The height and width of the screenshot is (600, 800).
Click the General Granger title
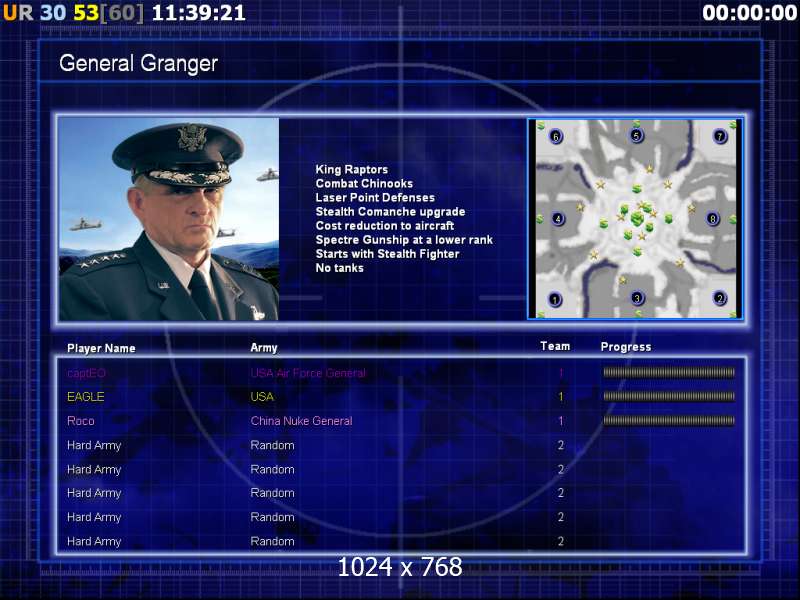coord(138,64)
